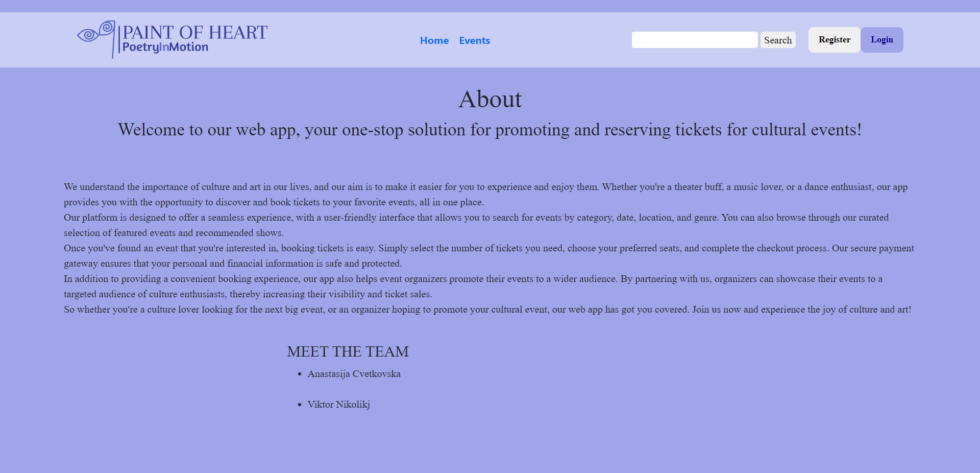Viewport: 980px width, 473px height.
Task: Click the paragraph starting 'In addition to providing'
Action: click(472, 286)
